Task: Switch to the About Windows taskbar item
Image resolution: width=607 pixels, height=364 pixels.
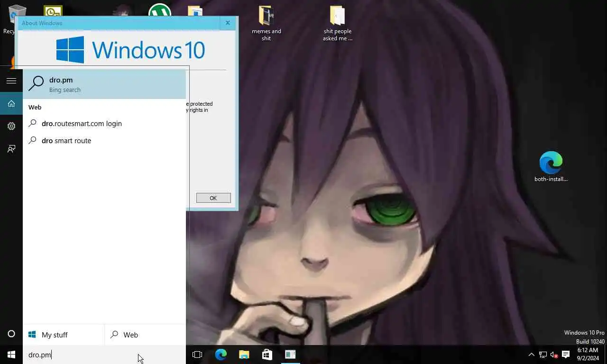Action: click(x=290, y=355)
